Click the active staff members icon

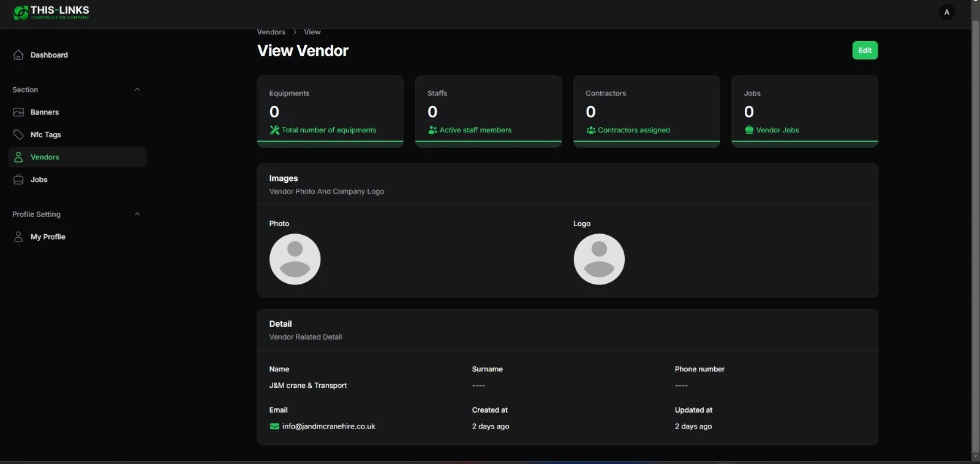point(432,130)
